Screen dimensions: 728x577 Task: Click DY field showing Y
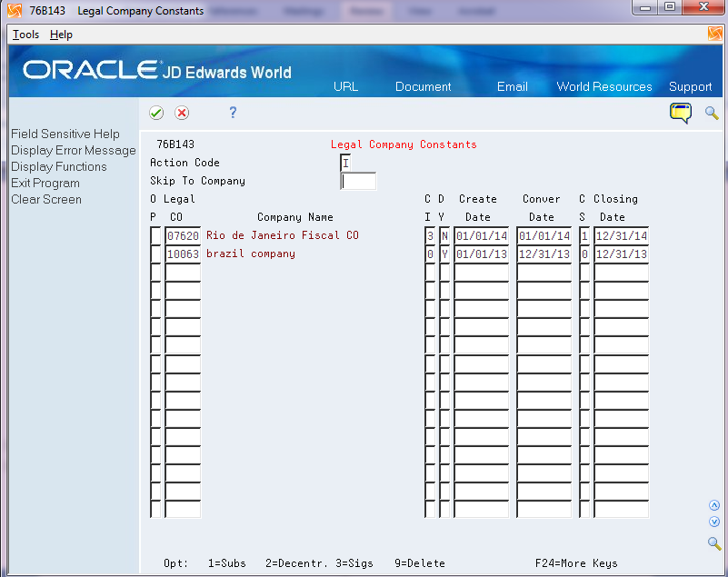click(x=444, y=254)
